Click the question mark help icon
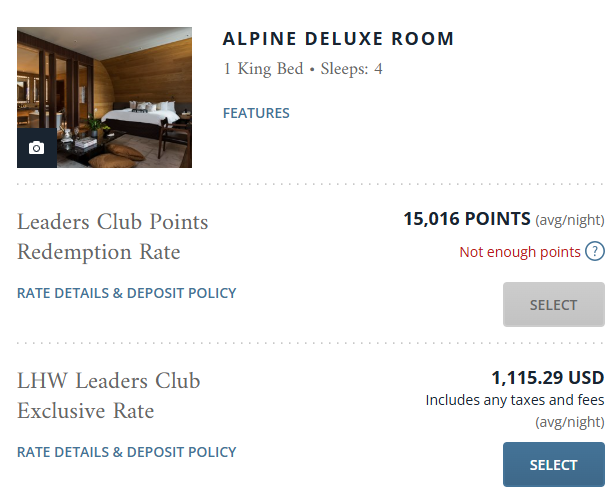Screen dimensions: 612x502 (595, 251)
